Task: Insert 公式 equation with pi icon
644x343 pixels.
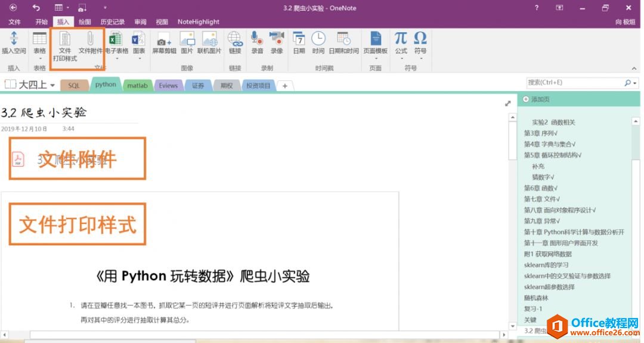Action: [401, 43]
